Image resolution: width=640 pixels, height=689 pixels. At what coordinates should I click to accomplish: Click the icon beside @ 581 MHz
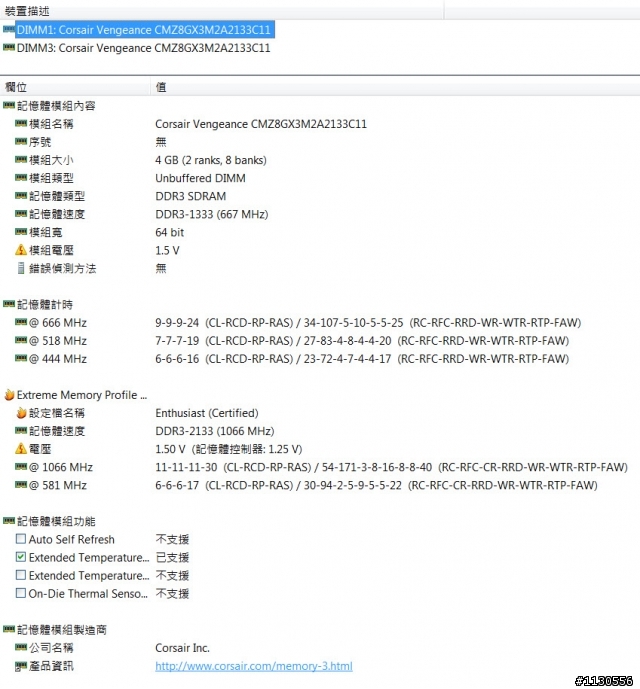pos(21,484)
